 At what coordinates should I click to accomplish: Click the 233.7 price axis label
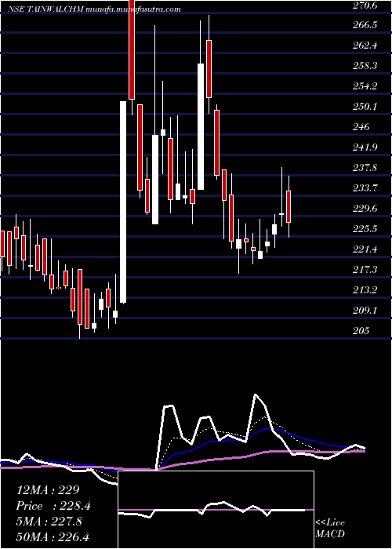[x=365, y=188]
